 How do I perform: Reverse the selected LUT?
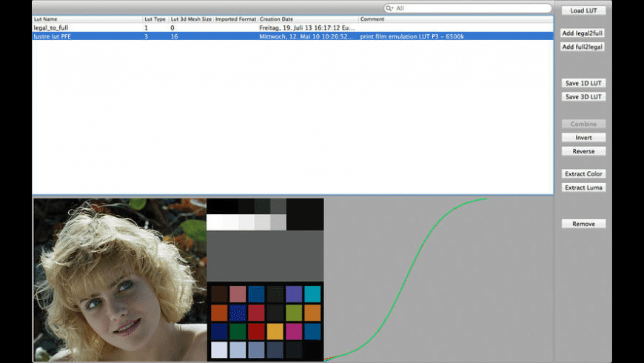coord(583,151)
